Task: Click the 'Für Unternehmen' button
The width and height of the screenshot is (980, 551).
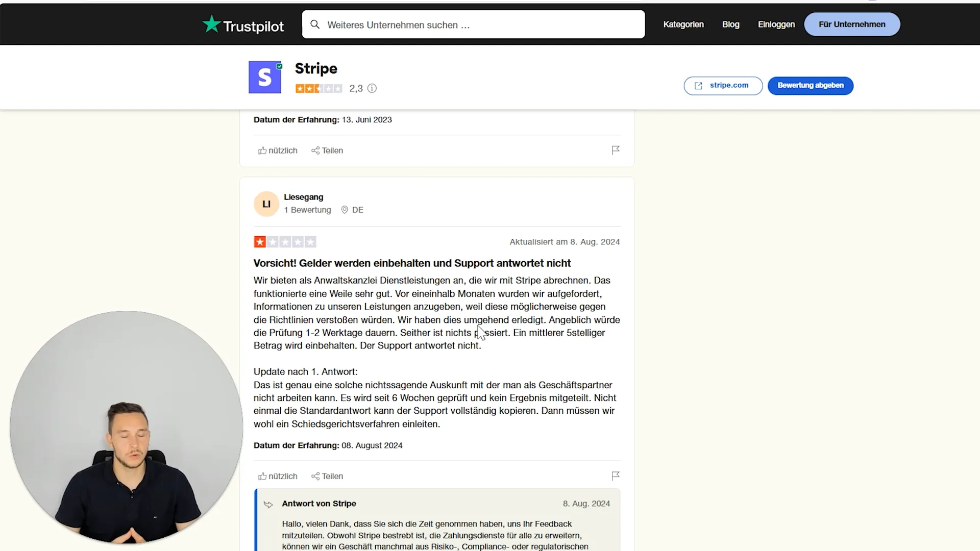Action: 852,24
